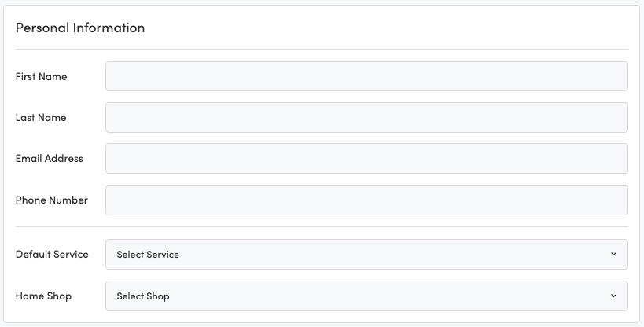Click the First Name input field
The image size is (644, 327).
[x=366, y=76]
